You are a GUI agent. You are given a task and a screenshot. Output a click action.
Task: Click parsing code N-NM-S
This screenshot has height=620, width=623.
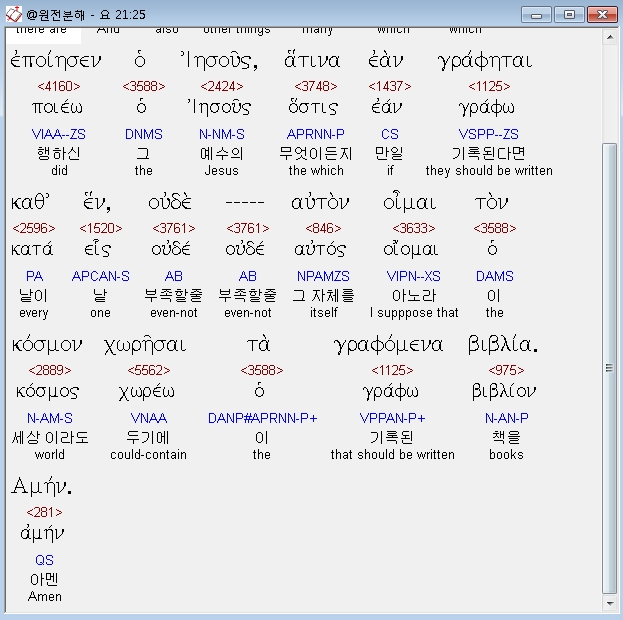(x=222, y=134)
